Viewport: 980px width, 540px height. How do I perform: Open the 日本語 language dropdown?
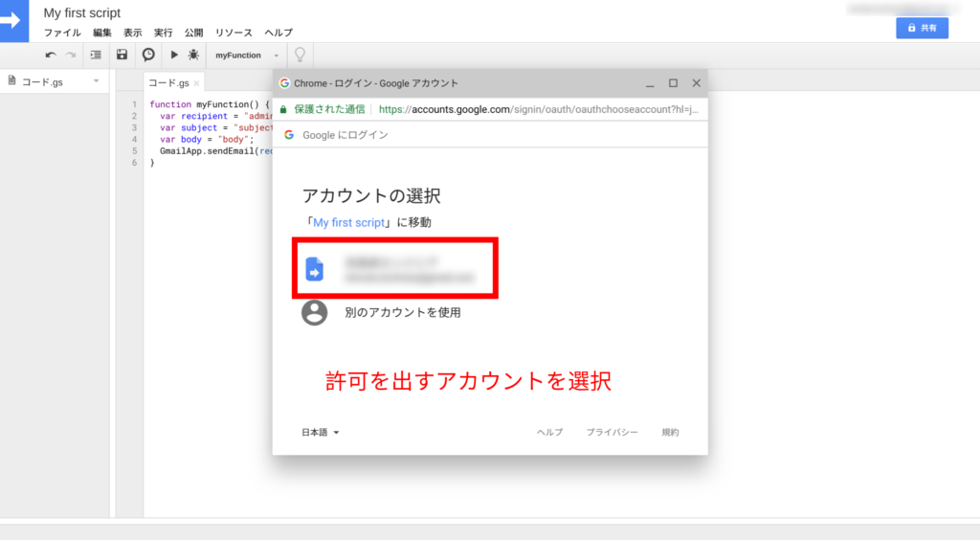pyautogui.click(x=321, y=433)
